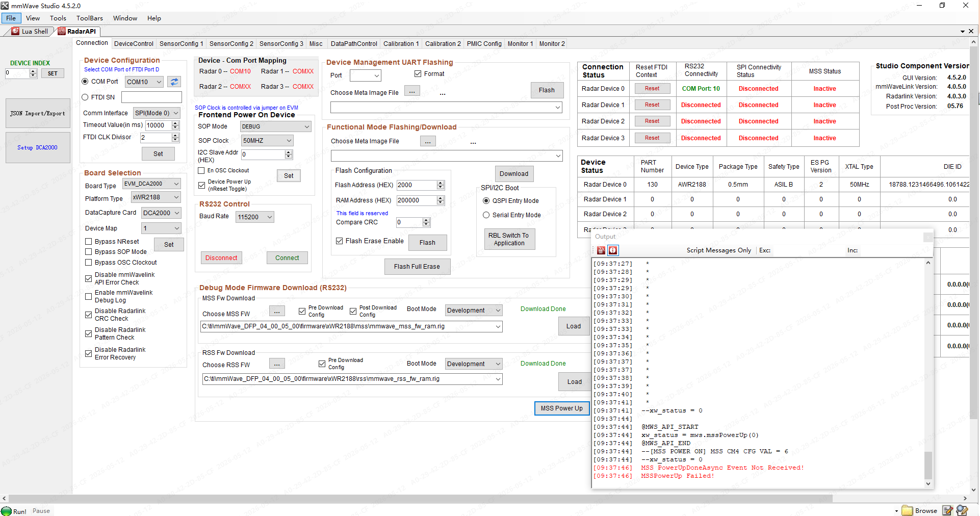Click the bottom horizontal scrollbar
This screenshot has height=516, width=980.
pyautogui.click(x=421, y=498)
